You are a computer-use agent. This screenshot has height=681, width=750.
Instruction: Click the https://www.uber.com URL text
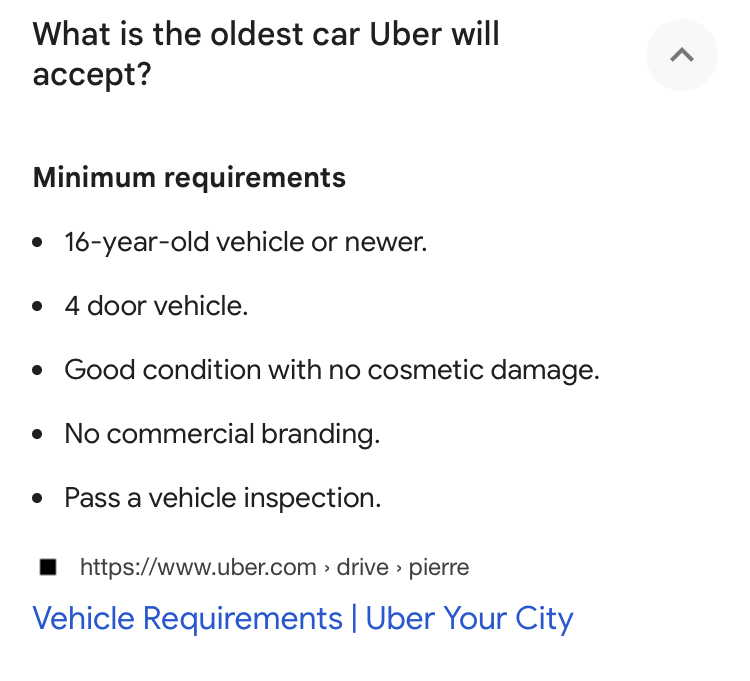[x=198, y=568]
